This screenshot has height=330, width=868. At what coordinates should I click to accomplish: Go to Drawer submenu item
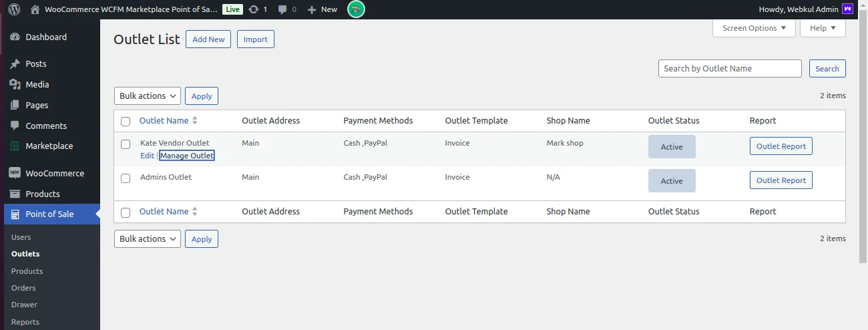pos(25,305)
